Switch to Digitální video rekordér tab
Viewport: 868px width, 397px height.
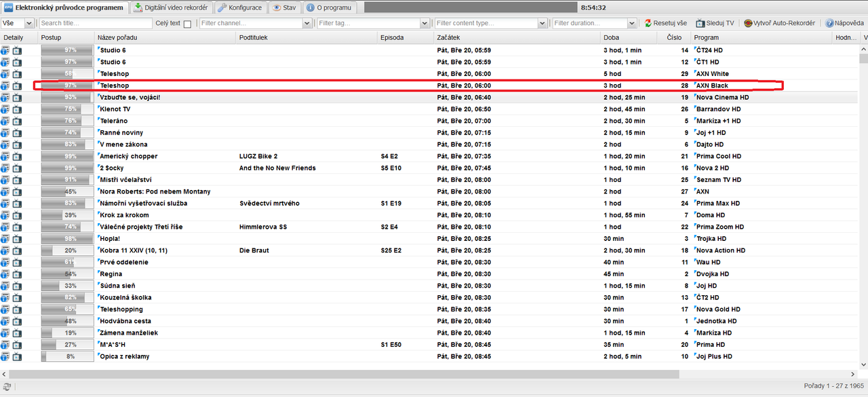pyautogui.click(x=172, y=7)
